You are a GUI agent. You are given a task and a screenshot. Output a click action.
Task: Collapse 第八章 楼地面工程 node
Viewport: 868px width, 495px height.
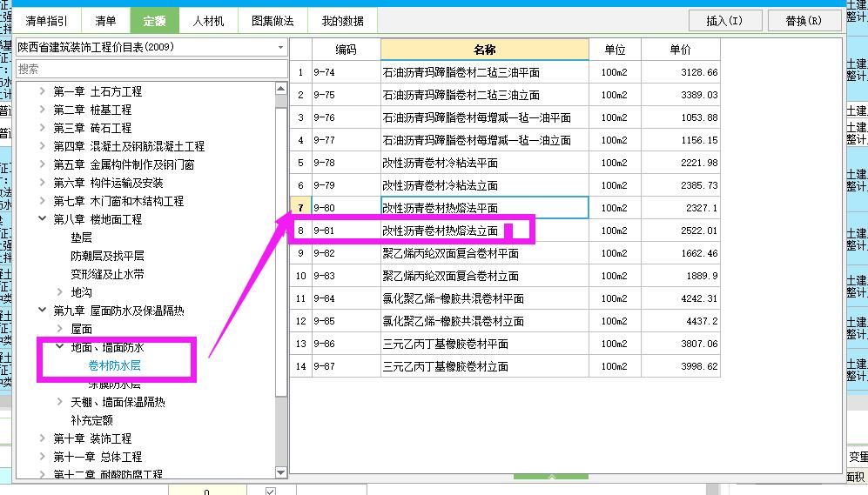click(x=42, y=219)
